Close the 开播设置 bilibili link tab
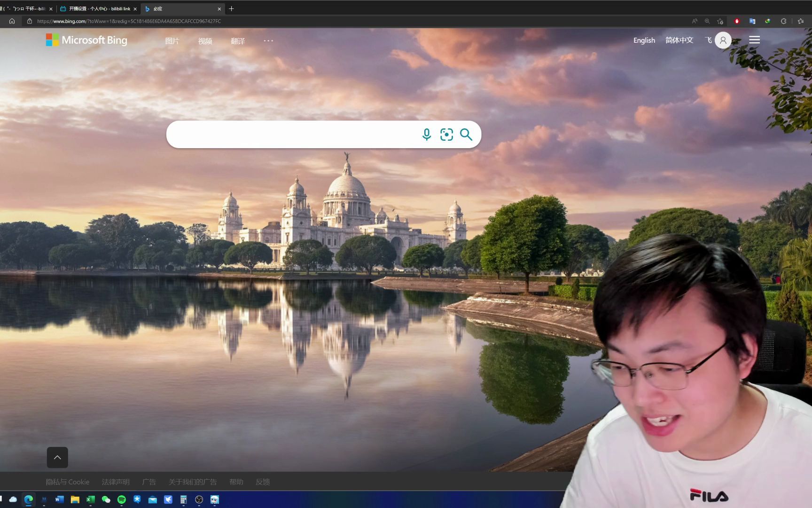The image size is (812, 508). (135, 9)
